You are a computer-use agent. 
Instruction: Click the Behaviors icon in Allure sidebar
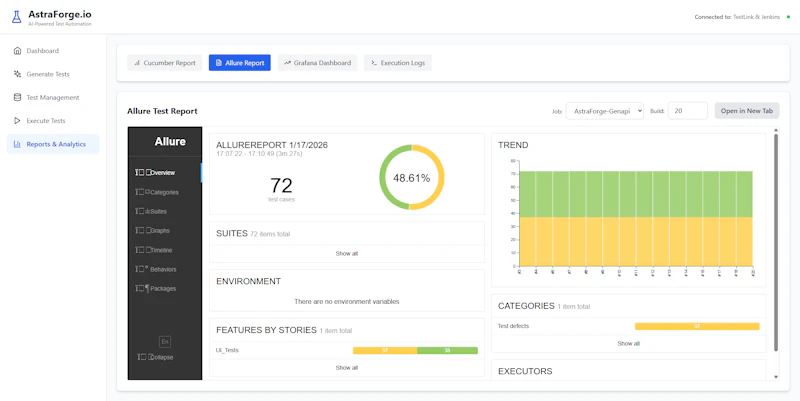click(142, 269)
